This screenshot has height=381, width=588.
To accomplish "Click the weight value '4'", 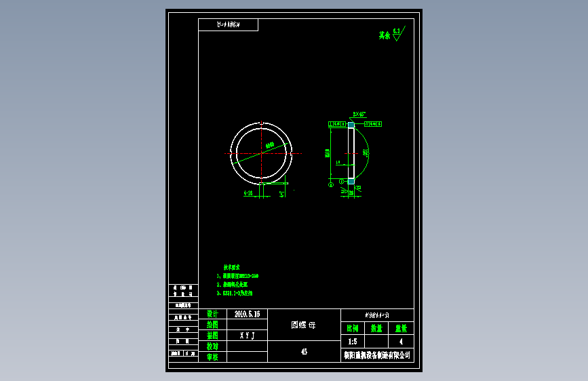I will pyautogui.click(x=401, y=342).
